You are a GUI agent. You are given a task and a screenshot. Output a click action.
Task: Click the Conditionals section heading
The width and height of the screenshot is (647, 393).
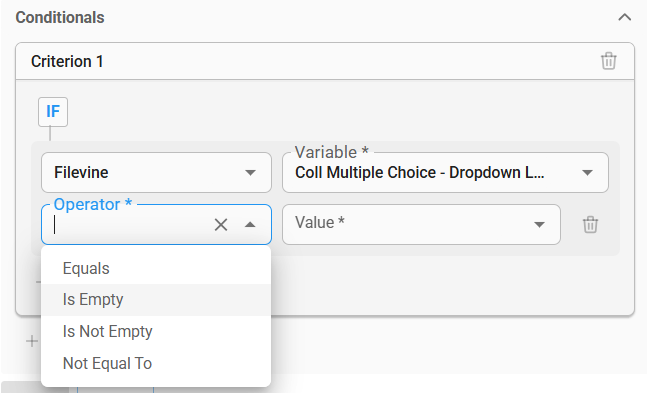60,17
